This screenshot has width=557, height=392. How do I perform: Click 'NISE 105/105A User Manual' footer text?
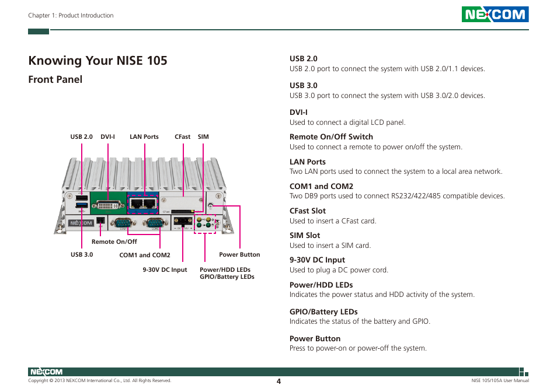pos(500,381)
